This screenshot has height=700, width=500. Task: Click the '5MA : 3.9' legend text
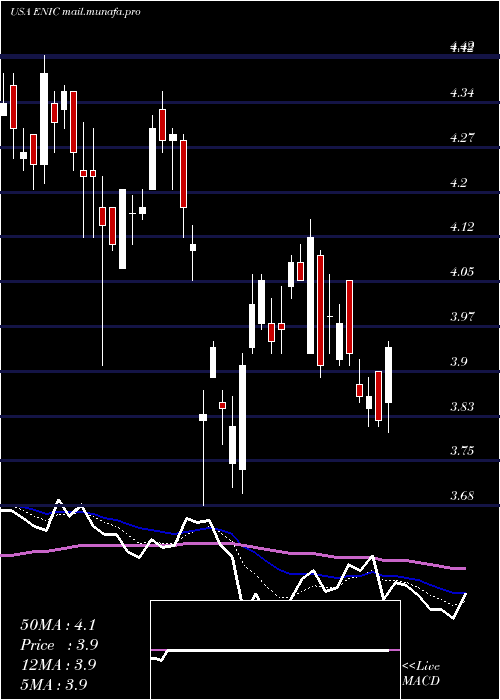coord(53,684)
